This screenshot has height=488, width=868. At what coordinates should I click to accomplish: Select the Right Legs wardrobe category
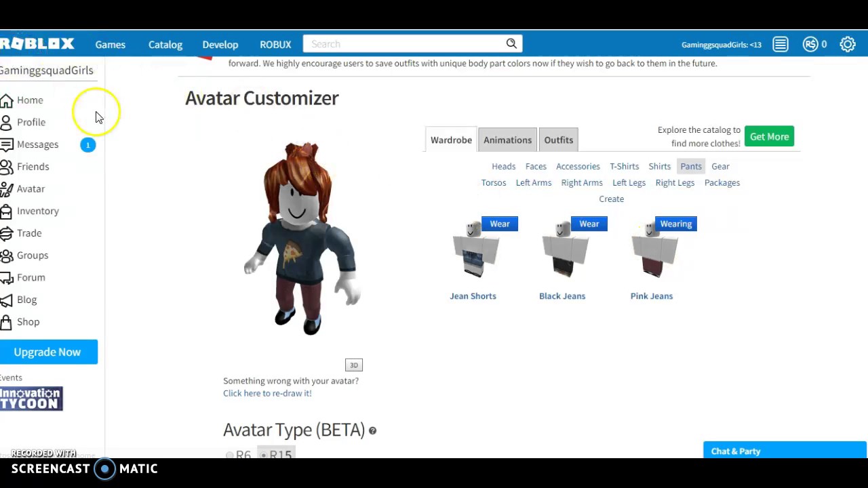pos(675,182)
